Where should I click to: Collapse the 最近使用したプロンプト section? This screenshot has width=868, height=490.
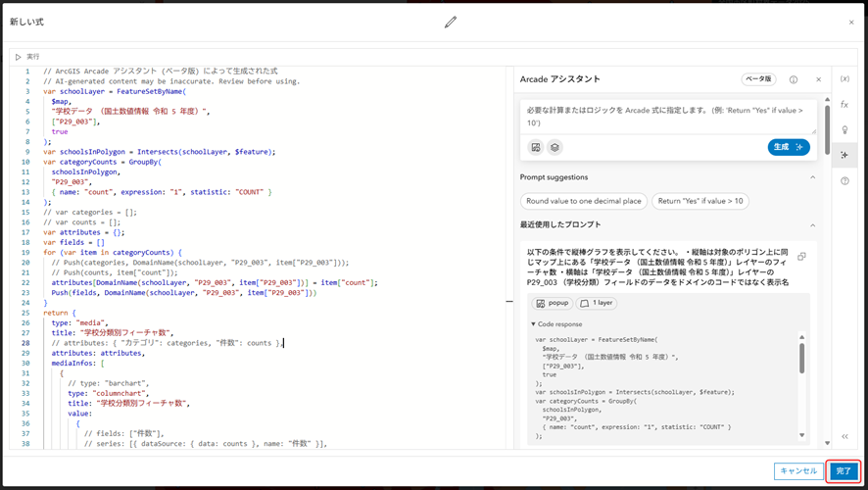click(x=812, y=224)
